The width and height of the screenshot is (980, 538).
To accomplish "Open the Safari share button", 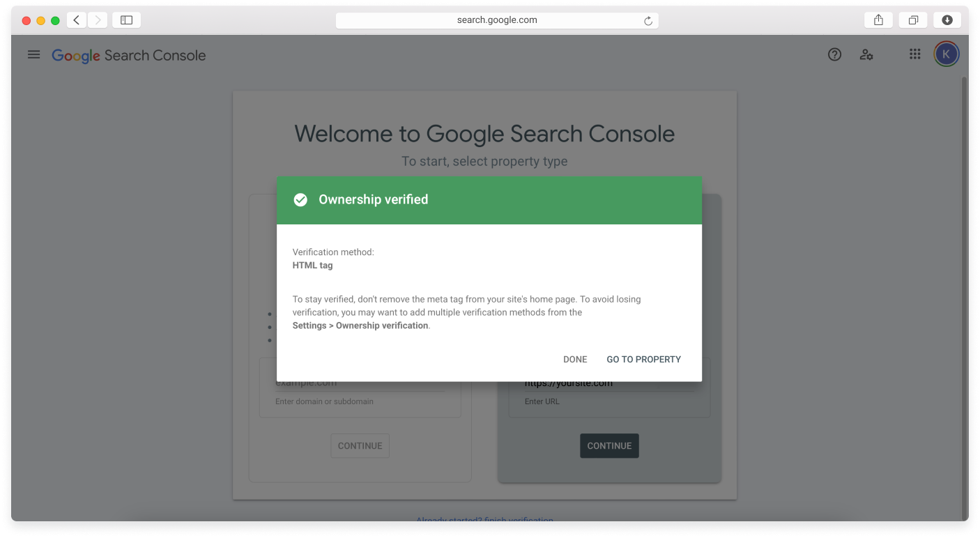I will [x=878, y=20].
